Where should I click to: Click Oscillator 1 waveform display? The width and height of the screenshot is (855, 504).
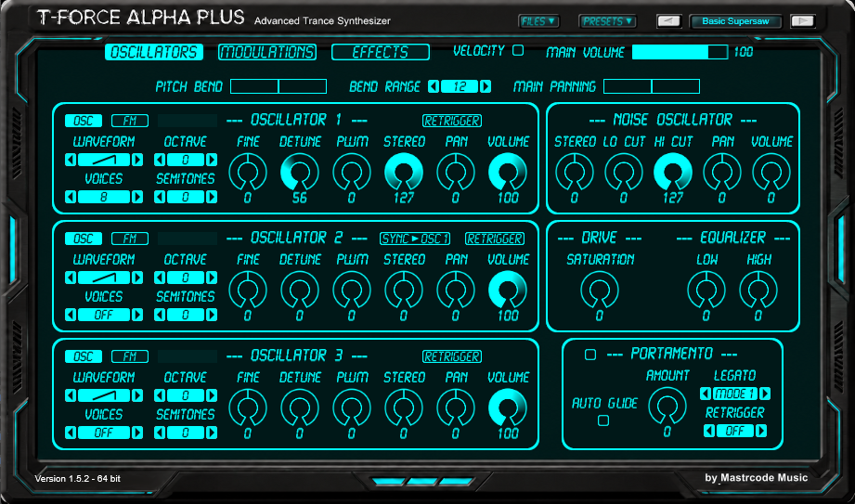coord(104,160)
